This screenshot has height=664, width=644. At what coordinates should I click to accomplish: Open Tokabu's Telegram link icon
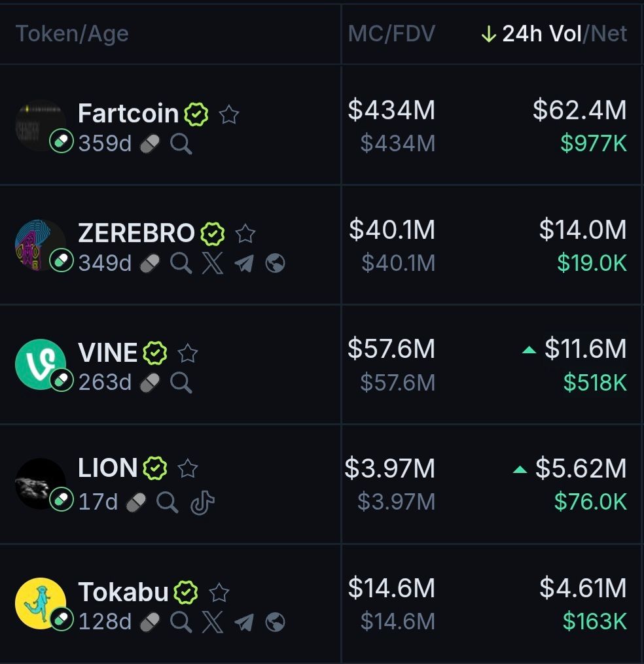pyautogui.click(x=244, y=622)
